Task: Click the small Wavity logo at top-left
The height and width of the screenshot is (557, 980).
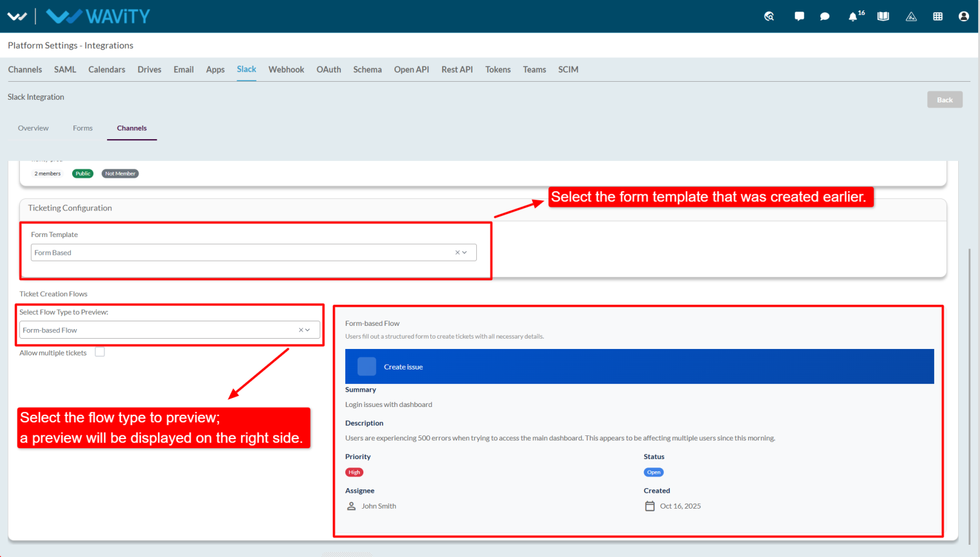Action: (x=17, y=16)
